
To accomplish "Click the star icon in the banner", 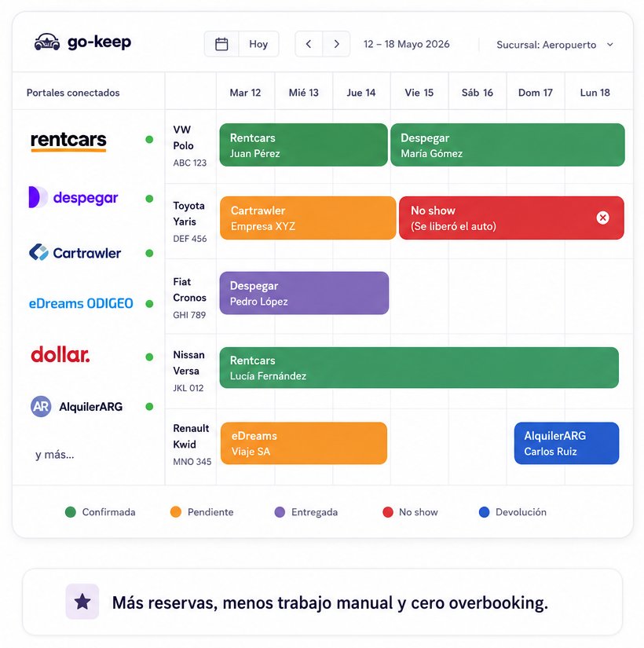I will pos(82,602).
